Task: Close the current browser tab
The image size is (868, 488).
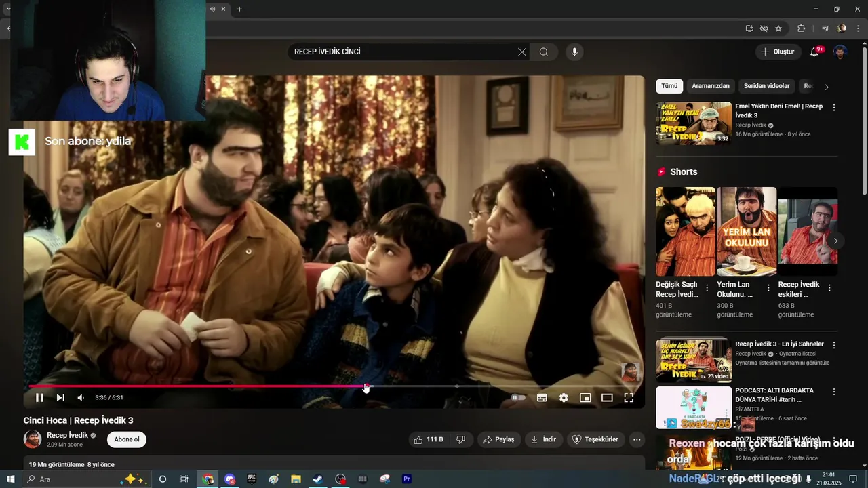Action: click(x=224, y=9)
